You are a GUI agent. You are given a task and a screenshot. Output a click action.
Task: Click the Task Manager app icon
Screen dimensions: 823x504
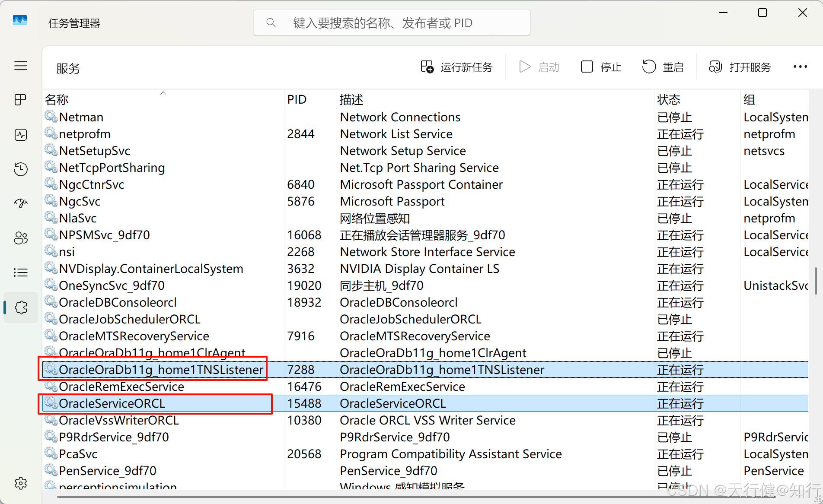[x=20, y=21]
